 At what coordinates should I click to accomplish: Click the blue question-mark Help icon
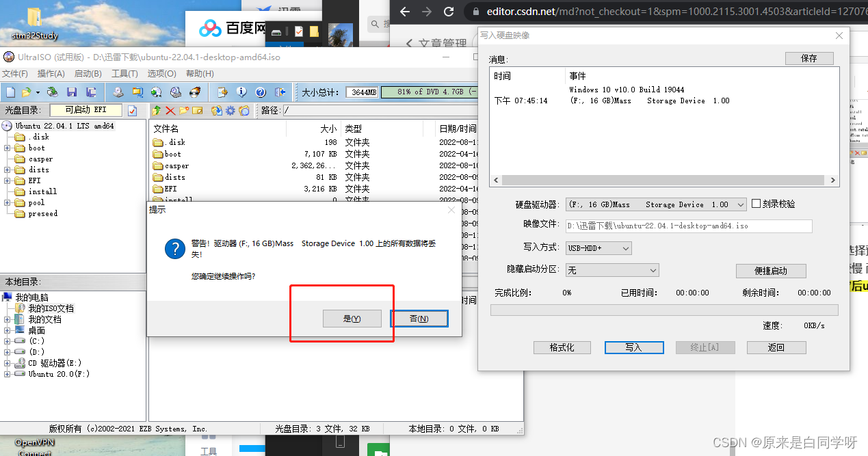(261, 92)
